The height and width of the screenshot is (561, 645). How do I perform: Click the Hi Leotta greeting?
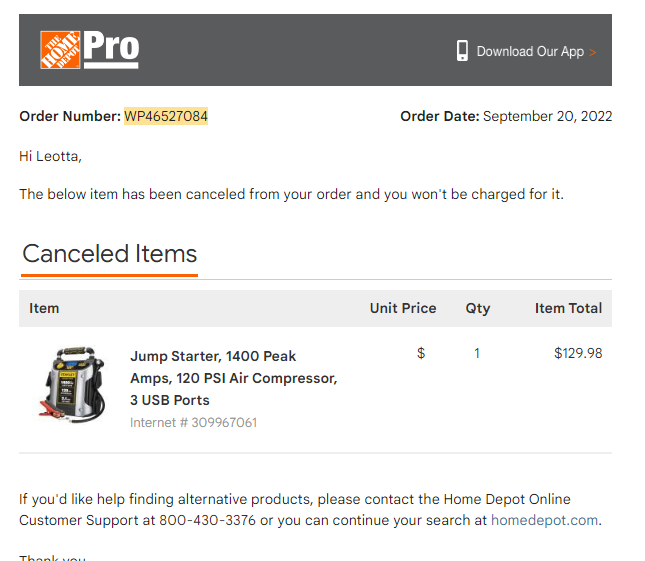50,156
